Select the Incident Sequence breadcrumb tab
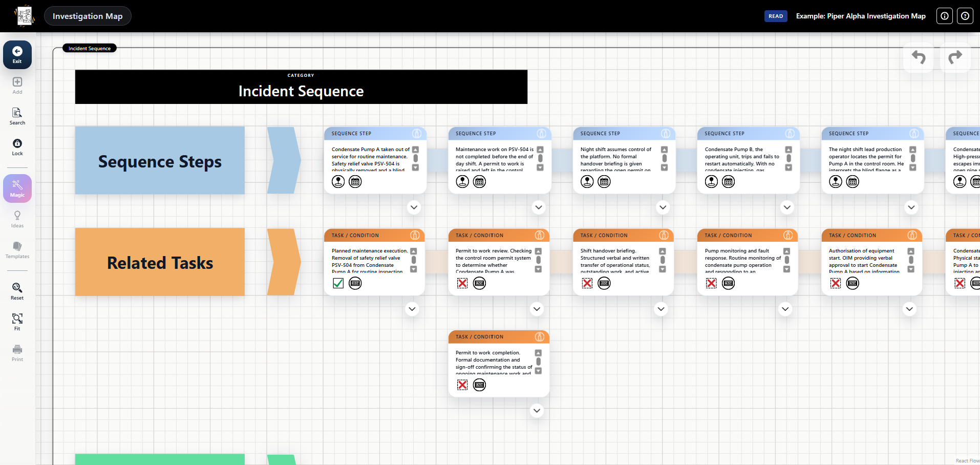 pos(90,48)
